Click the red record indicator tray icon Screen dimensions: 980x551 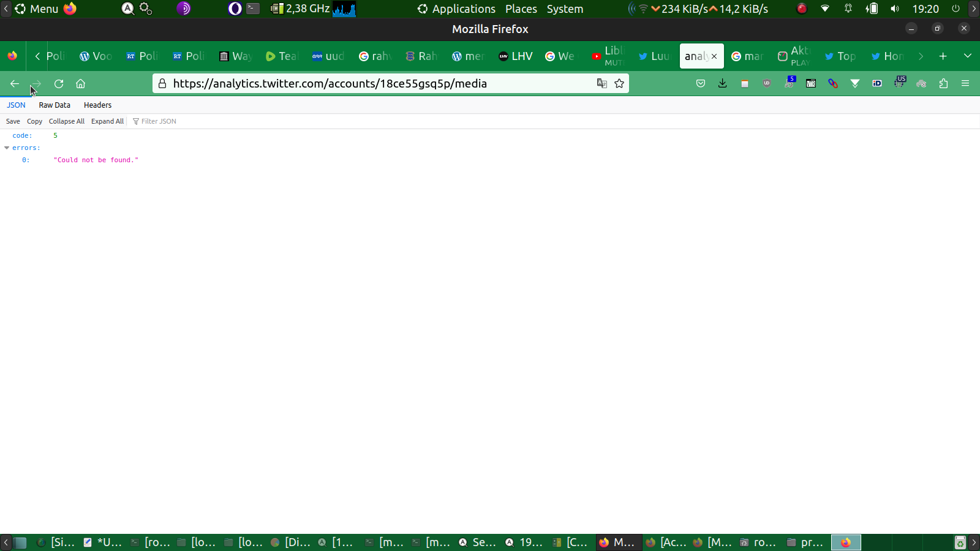pyautogui.click(x=802, y=9)
